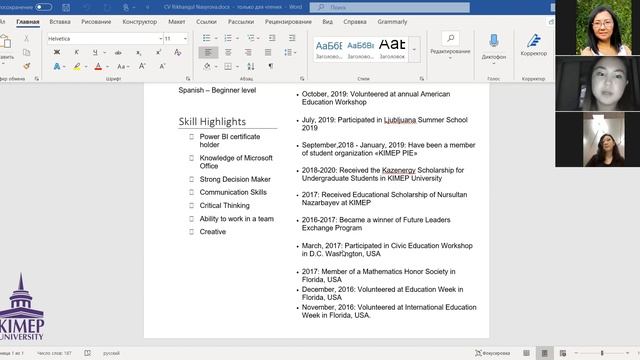Toggle underline formatting Ч
Image resolution: width=640 pixels, height=360 pixels.
tap(95, 52)
